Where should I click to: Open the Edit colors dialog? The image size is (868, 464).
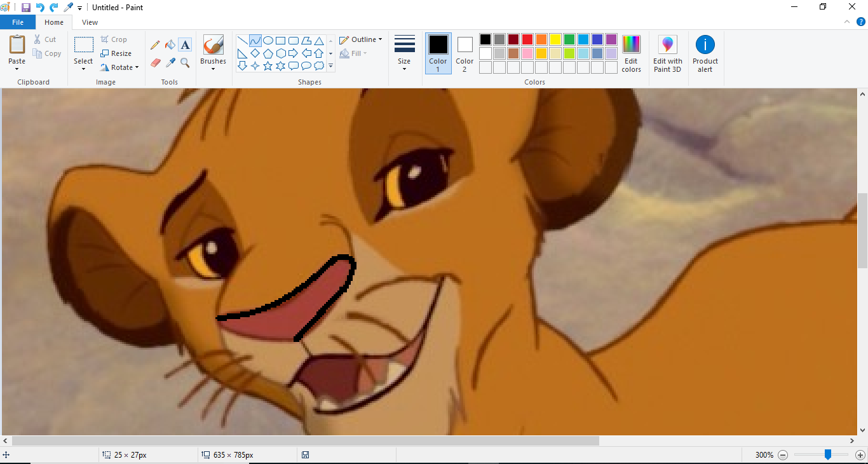click(x=631, y=53)
